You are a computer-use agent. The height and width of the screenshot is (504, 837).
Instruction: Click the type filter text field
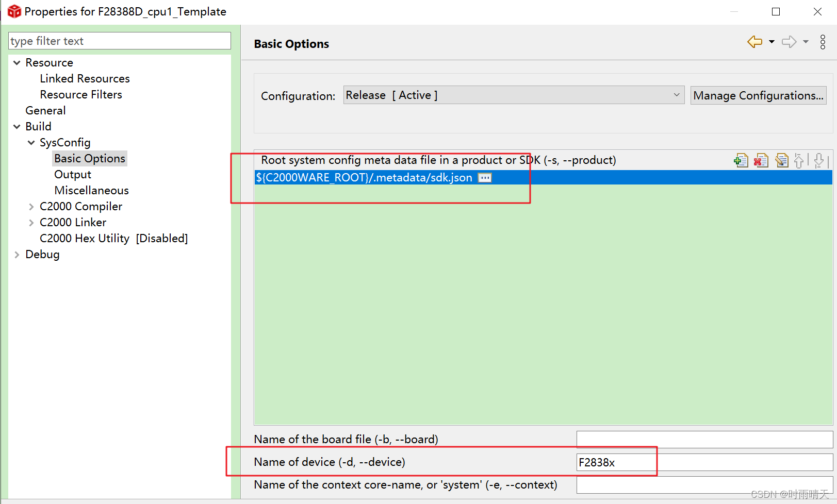[x=120, y=41]
